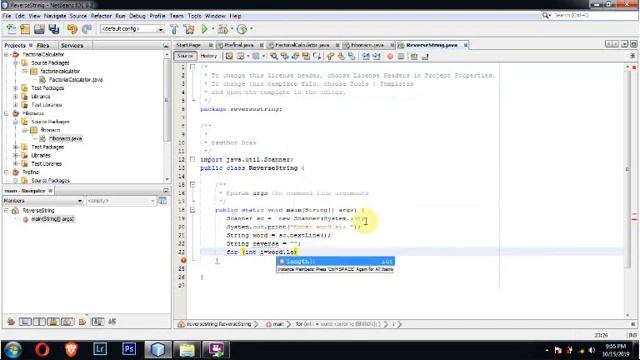Expand Test Packages under FactorialCalculator

click(x=16, y=88)
